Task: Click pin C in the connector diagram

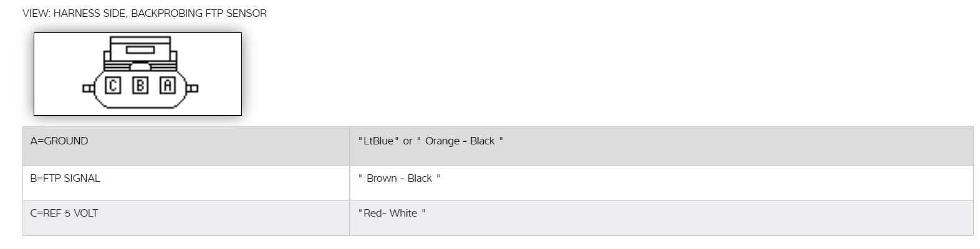Action: click(x=113, y=85)
